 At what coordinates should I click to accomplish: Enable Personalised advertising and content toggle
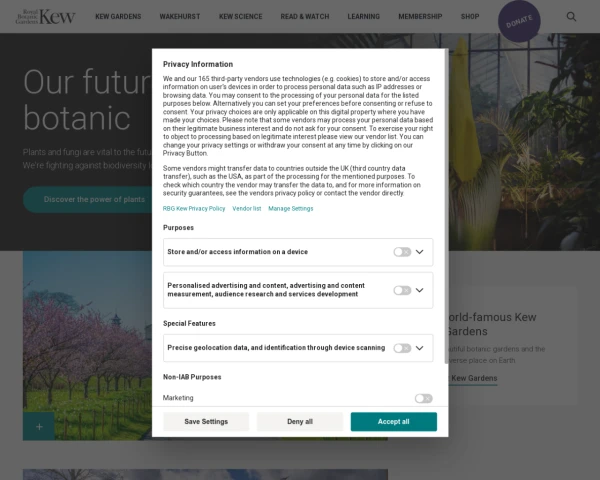click(402, 290)
